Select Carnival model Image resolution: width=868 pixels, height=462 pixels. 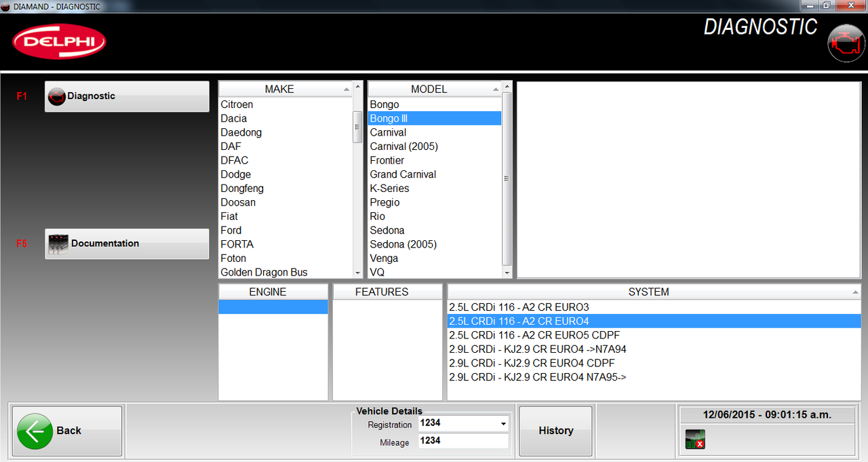[435, 132]
